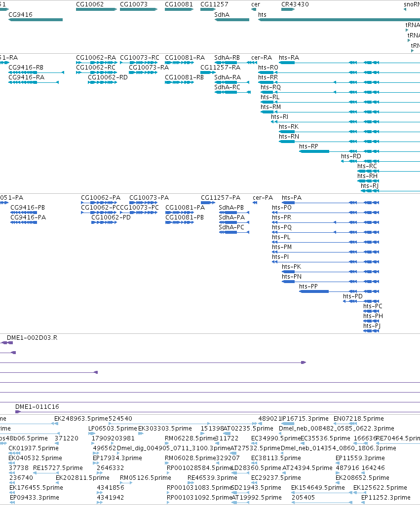Open the cer-RA transcript
The height and width of the screenshot is (505, 420).
(254, 63)
